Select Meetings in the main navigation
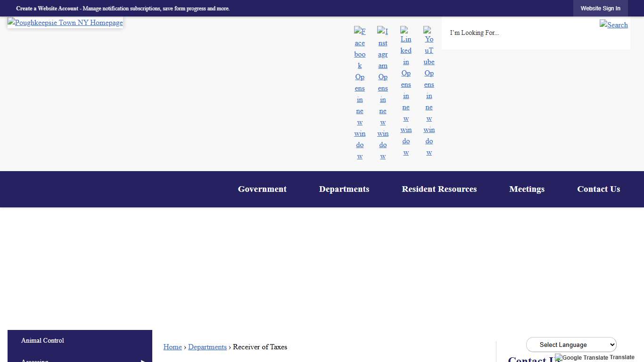 (x=527, y=189)
